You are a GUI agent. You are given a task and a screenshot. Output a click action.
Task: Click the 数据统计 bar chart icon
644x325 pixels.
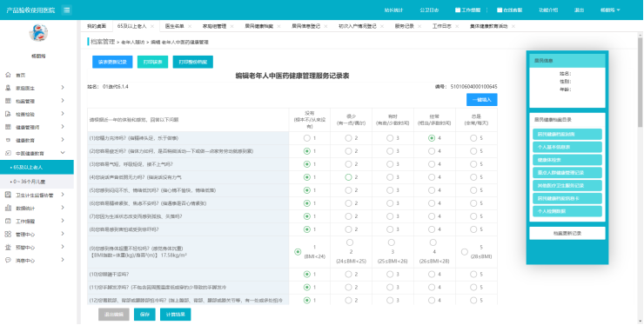(x=8, y=208)
